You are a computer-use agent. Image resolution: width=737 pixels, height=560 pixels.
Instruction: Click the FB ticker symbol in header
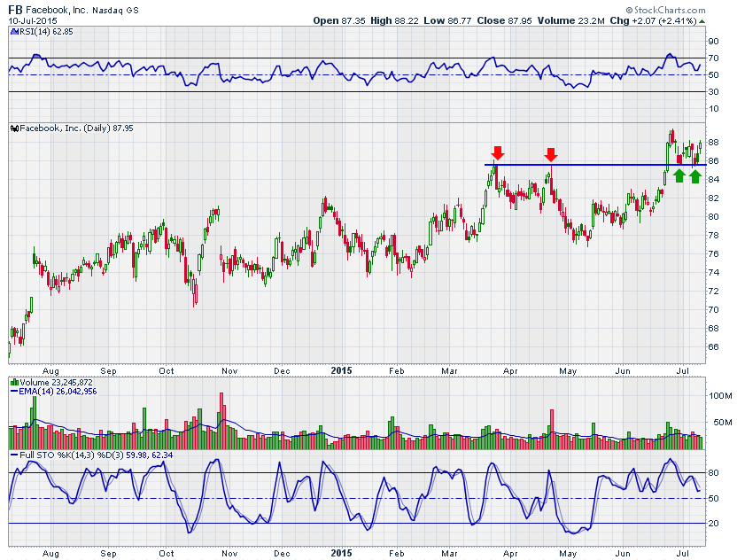15,10
